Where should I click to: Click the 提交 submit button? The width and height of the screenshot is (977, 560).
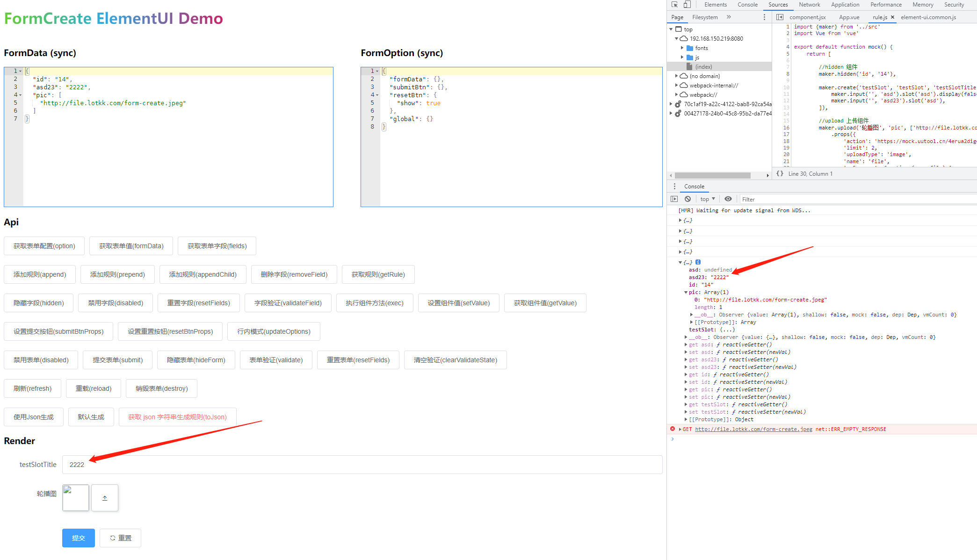tap(78, 538)
